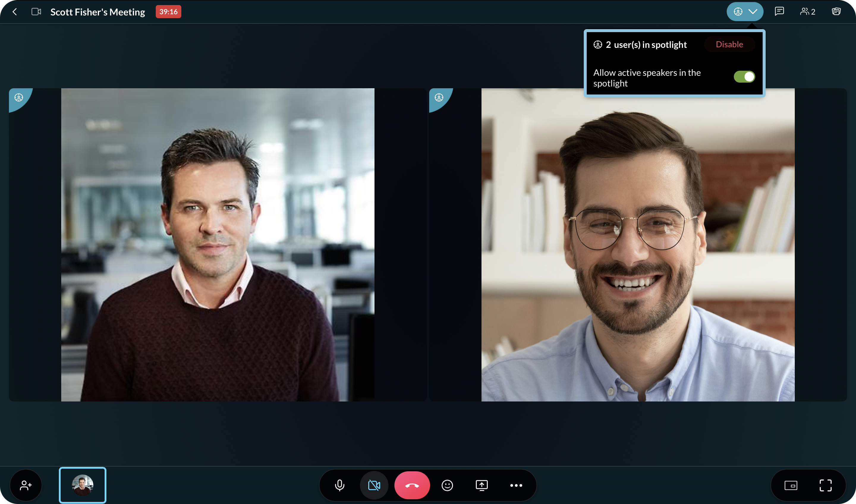856x504 pixels.
Task: Enter full screen mode
Action: (x=825, y=485)
